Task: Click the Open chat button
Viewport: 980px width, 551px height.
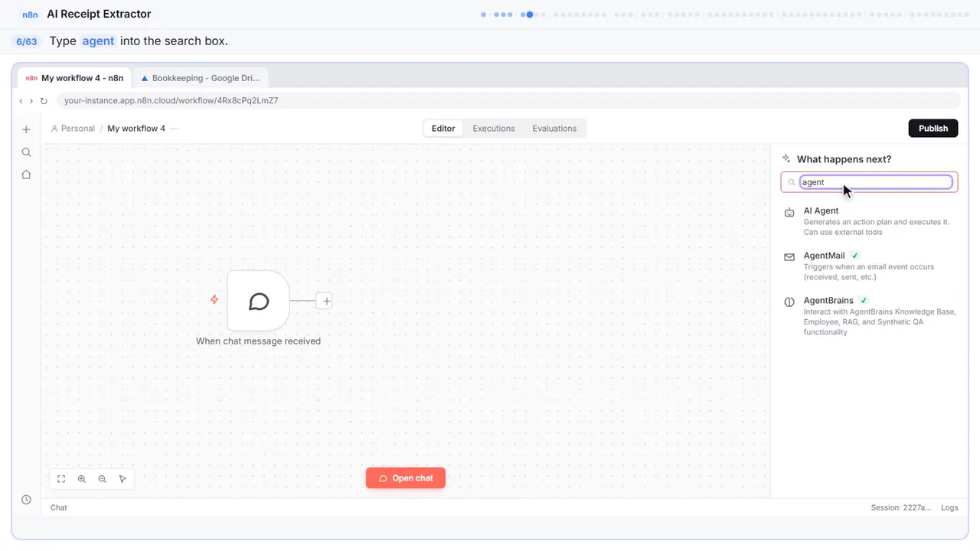Action: point(406,478)
